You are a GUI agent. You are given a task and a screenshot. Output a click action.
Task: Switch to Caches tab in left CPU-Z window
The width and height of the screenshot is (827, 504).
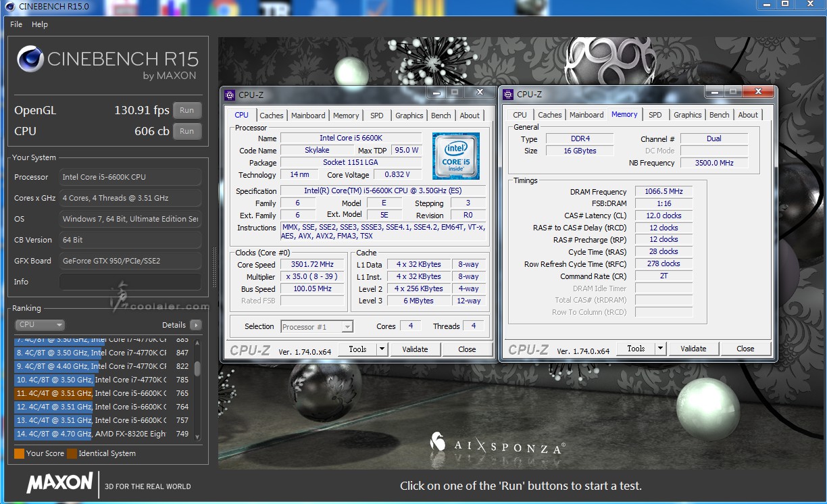coord(272,116)
